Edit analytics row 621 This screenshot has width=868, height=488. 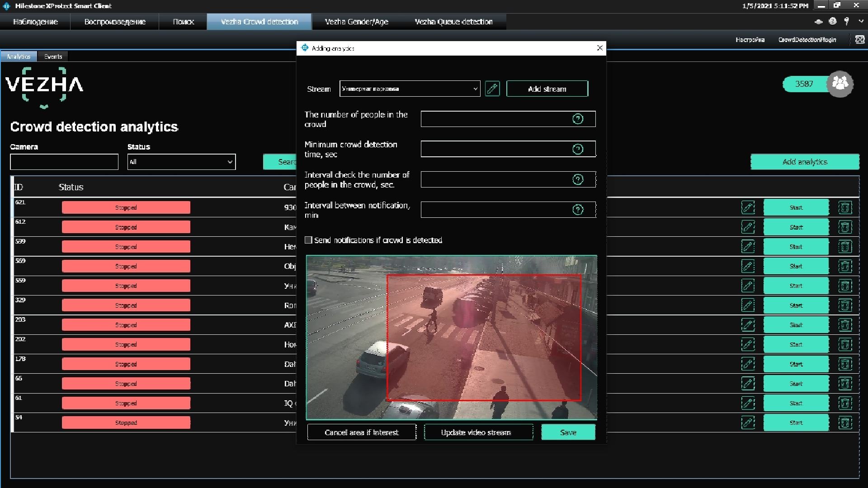pos(748,207)
